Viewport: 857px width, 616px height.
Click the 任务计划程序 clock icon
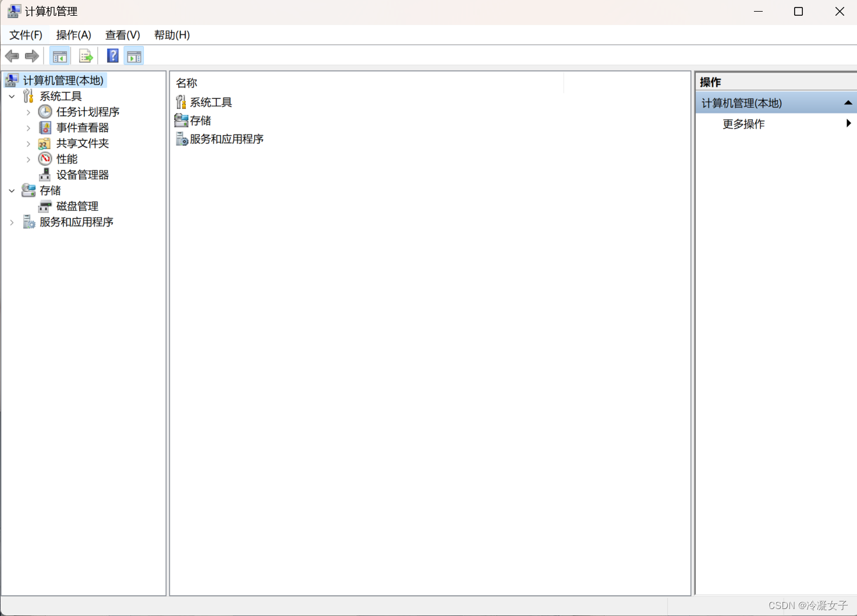pos(45,112)
